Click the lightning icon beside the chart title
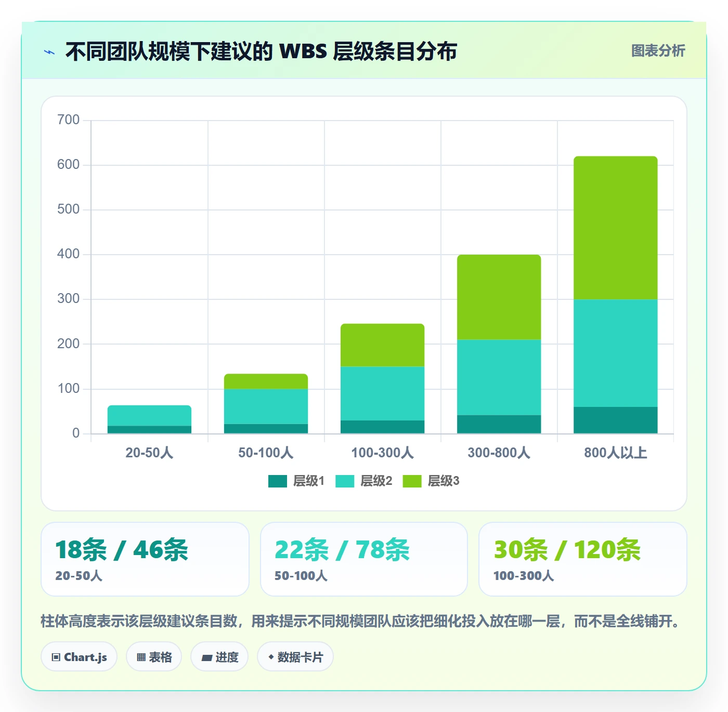 point(49,52)
